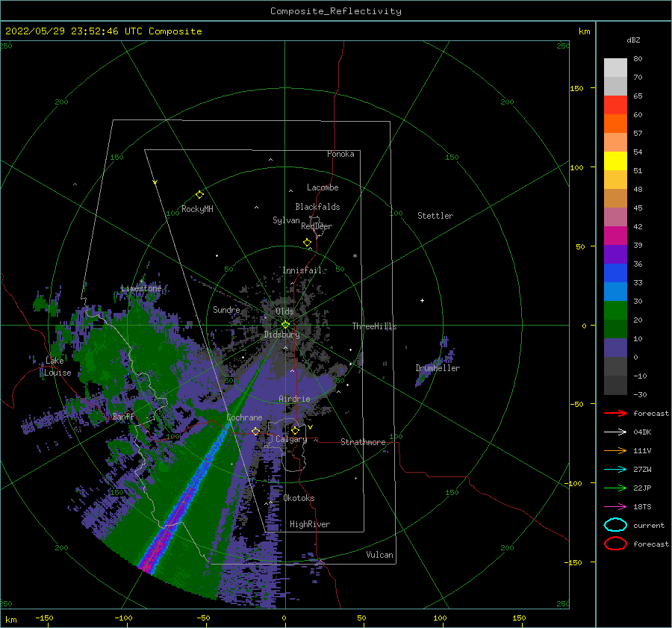The width and height of the screenshot is (672, 628).
Task: Click the magenta 18TS arrow legend icon
Action: [x=615, y=507]
